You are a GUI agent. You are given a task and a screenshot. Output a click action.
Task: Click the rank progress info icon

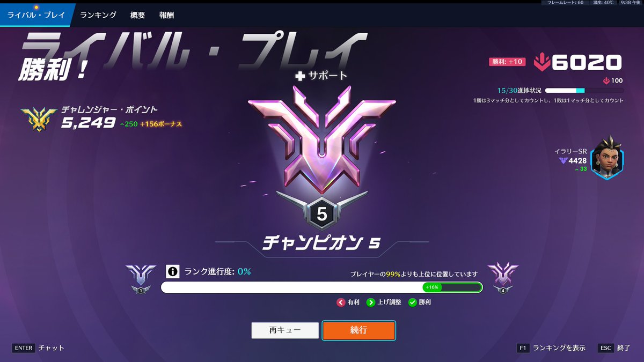tap(172, 271)
